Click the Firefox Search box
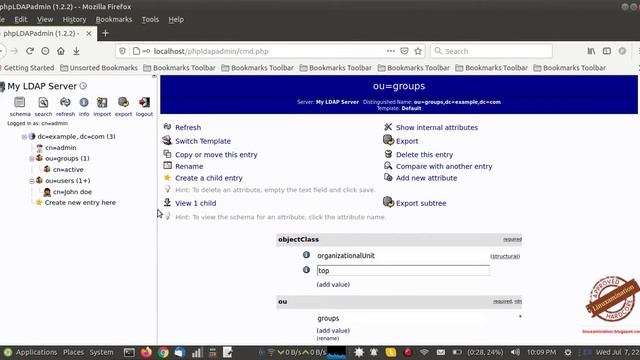Viewport: 640px width, 360px height. pyautogui.click(x=491, y=51)
